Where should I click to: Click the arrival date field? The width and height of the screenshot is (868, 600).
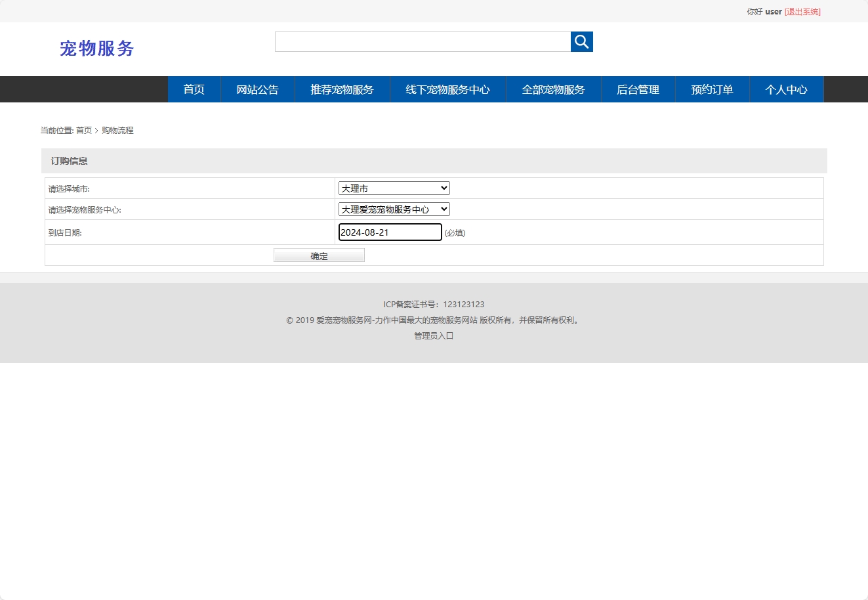click(390, 232)
